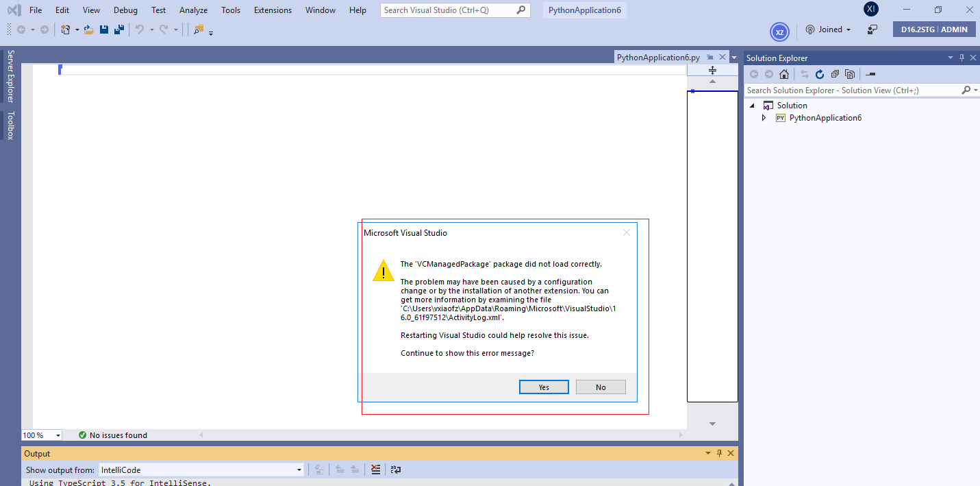Viewport: 980px width, 486px height.
Task: Click Yes in the error dialog
Action: click(544, 387)
